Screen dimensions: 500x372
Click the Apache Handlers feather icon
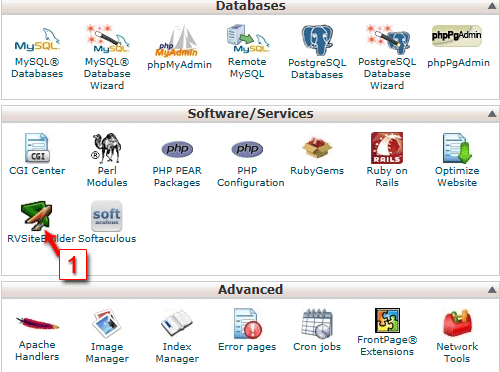pyautogui.click(x=37, y=323)
